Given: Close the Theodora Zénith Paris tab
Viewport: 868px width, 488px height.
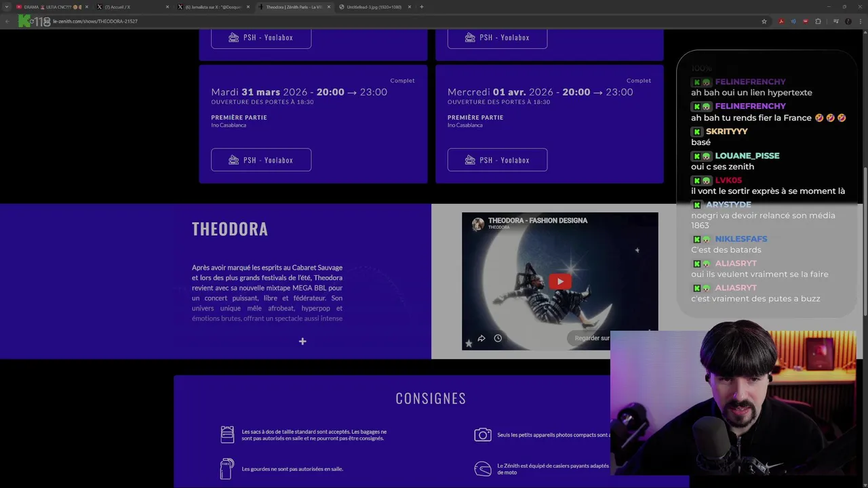Looking at the screenshot, I should click(x=329, y=7).
